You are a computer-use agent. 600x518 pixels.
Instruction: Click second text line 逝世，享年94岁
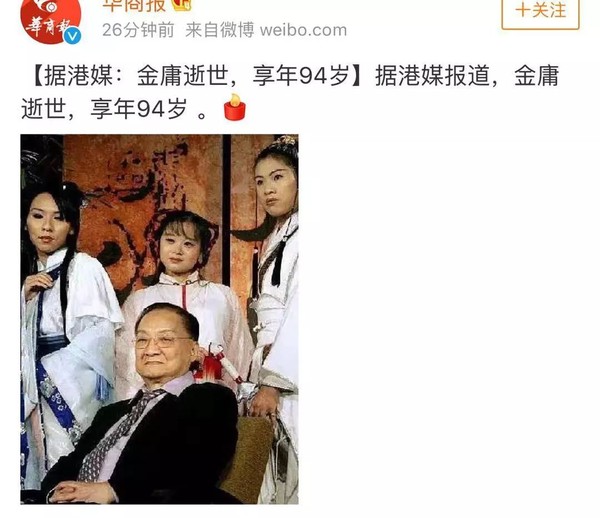pos(104,109)
